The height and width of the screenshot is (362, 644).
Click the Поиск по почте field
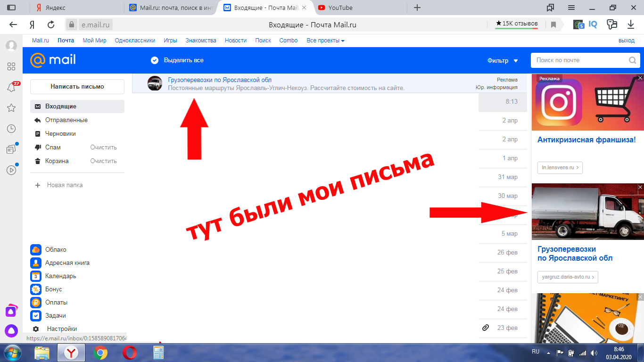580,60
